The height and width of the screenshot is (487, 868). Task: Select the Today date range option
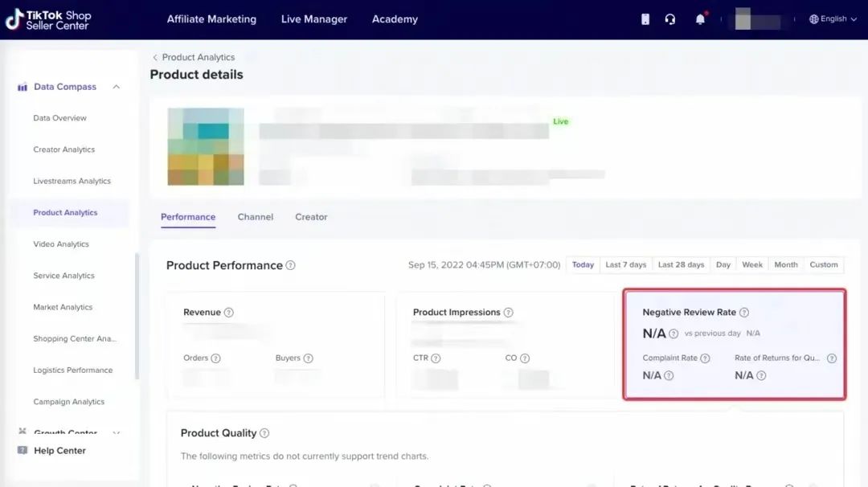(x=583, y=264)
